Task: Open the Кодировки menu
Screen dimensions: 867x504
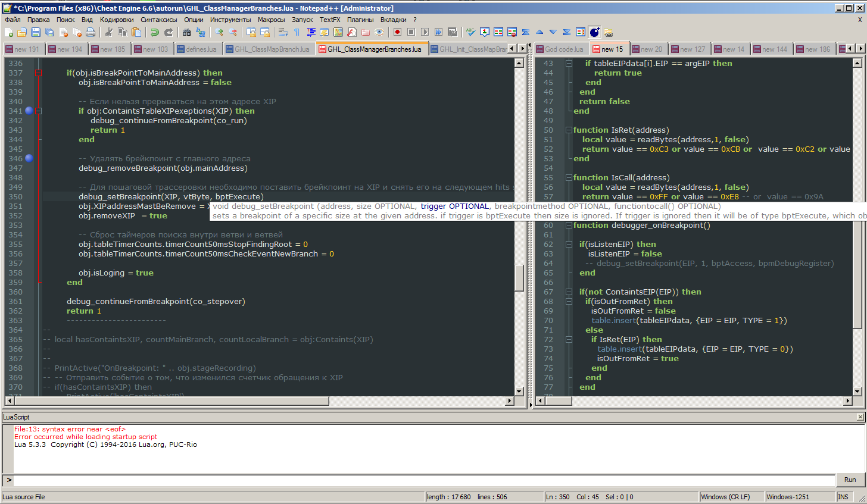Action: point(117,20)
